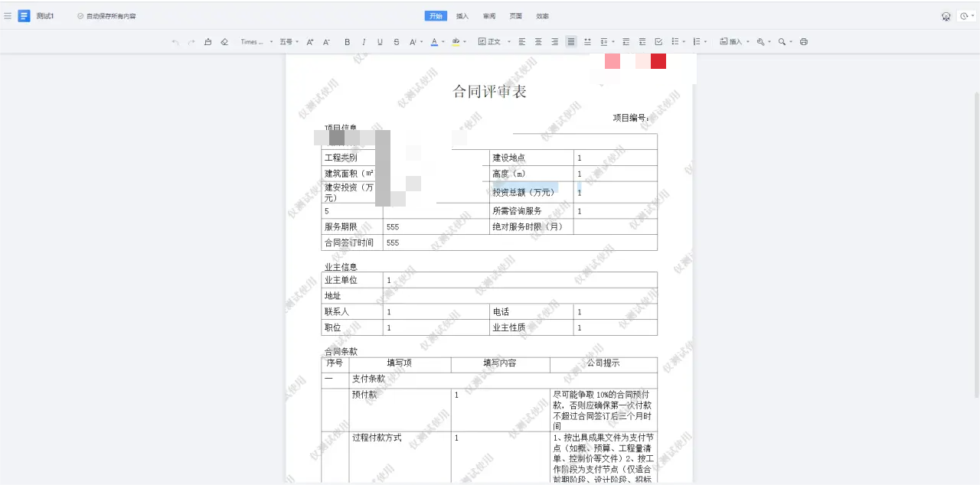This screenshot has width=980, height=485.
Task: Switch to the 效率 tab
Action: [x=542, y=16]
